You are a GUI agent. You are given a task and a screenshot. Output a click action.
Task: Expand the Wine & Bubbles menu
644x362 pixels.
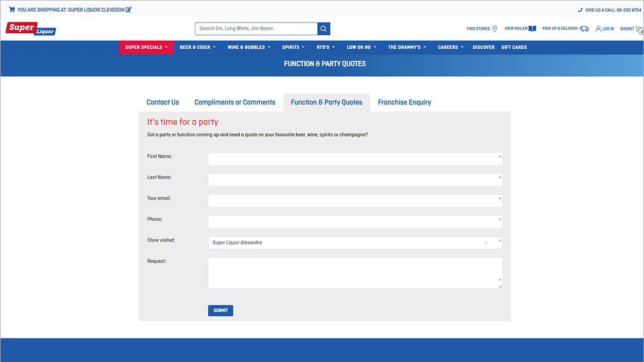coord(249,47)
